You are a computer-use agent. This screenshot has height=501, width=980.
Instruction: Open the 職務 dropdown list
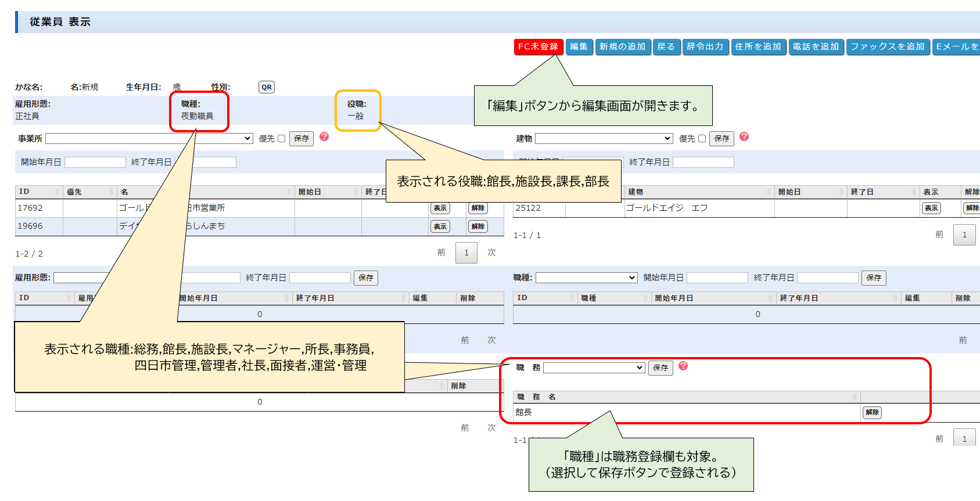coord(594,368)
